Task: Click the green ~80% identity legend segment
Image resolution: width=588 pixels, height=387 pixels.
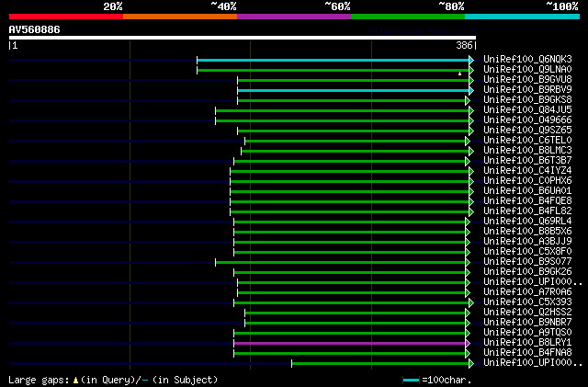Action: click(408, 17)
